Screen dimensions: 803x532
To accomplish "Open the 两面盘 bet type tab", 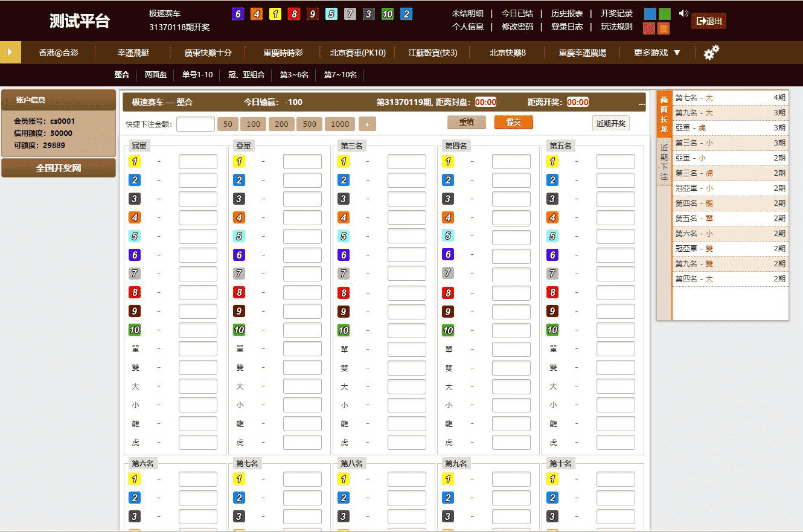I will [x=156, y=75].
